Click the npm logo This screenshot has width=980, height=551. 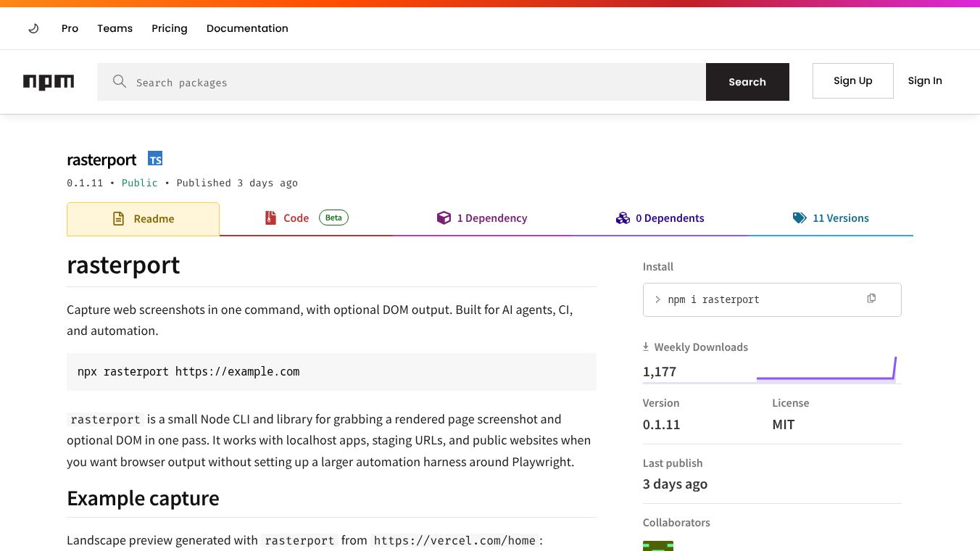point(49,82)
